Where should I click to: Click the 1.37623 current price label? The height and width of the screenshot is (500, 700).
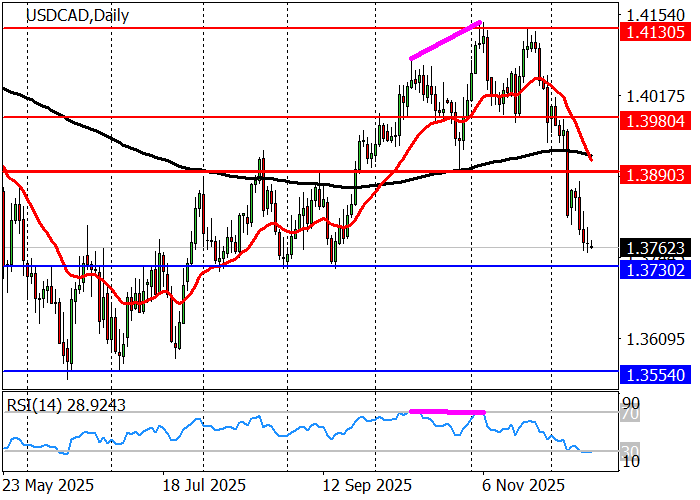click(656, 248)
